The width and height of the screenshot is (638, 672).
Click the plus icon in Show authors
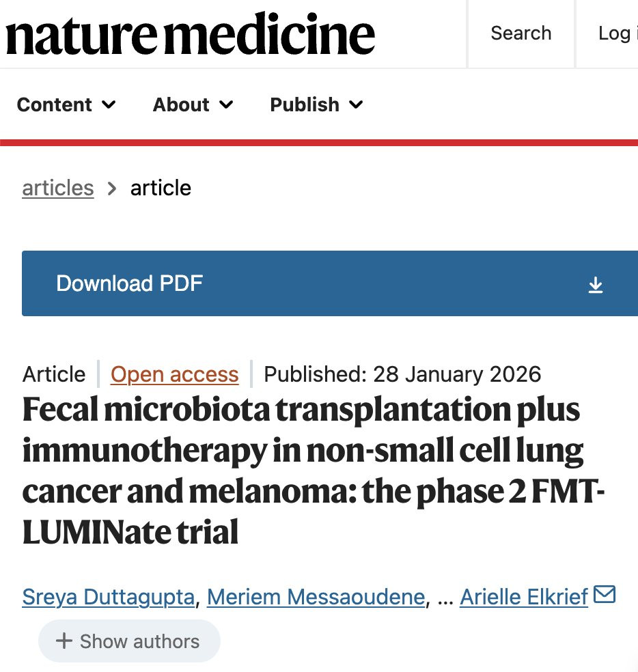pyautogui.click(x=64, y=641)
